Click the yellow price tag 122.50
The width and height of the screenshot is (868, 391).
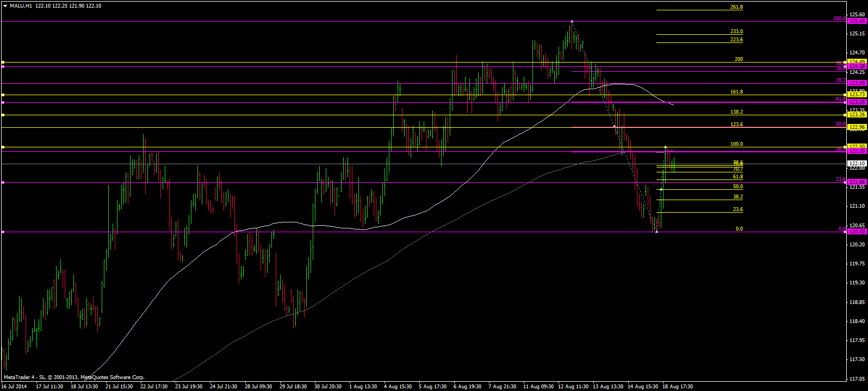tap(857, 146)
